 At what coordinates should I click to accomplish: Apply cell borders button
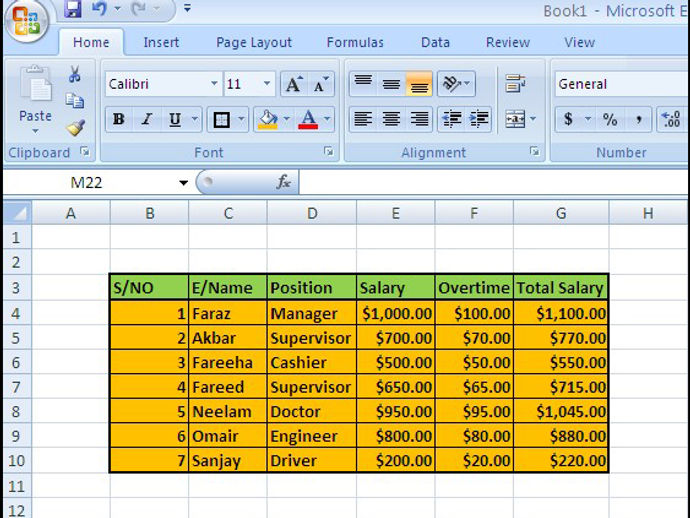point(221,119)
